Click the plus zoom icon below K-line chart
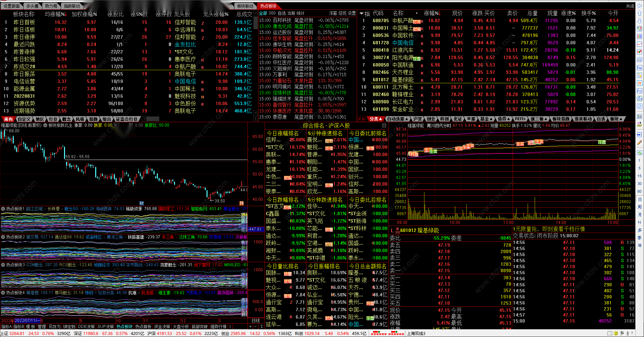 coord(250,327)
